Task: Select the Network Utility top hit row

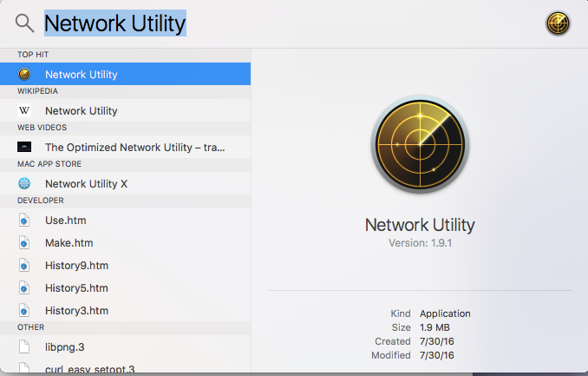Action: 125,74
